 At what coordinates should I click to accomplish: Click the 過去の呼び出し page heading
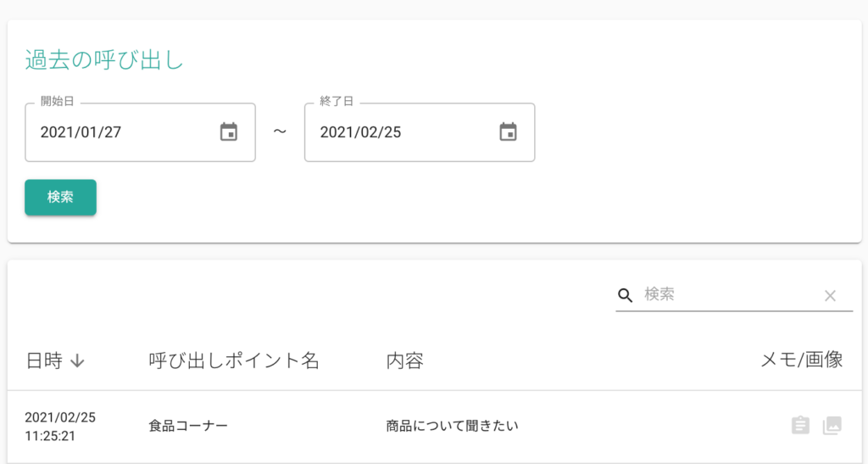104,59
